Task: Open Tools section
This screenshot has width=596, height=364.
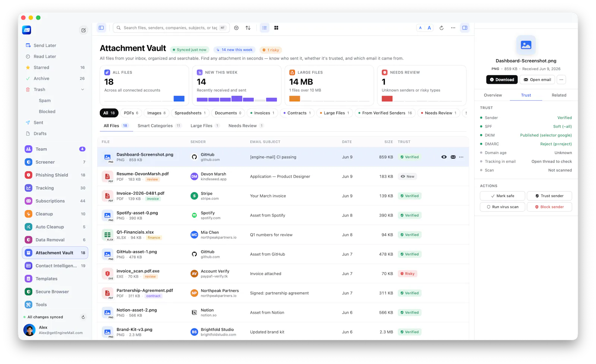Action: (x=55, y=305)
